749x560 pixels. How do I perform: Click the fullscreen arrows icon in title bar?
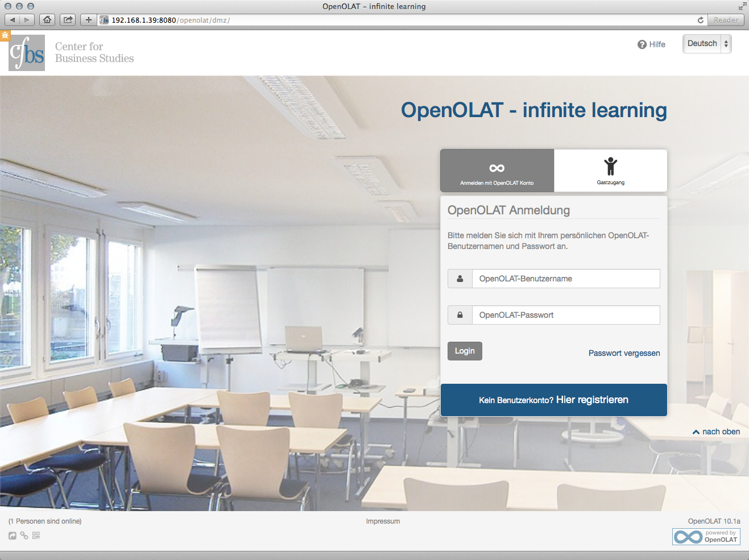742,6
